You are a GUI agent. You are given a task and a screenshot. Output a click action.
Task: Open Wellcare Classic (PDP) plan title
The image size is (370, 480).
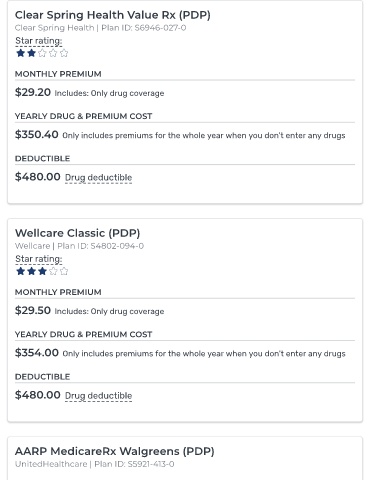pyautogui.click(x=77, y=233)
